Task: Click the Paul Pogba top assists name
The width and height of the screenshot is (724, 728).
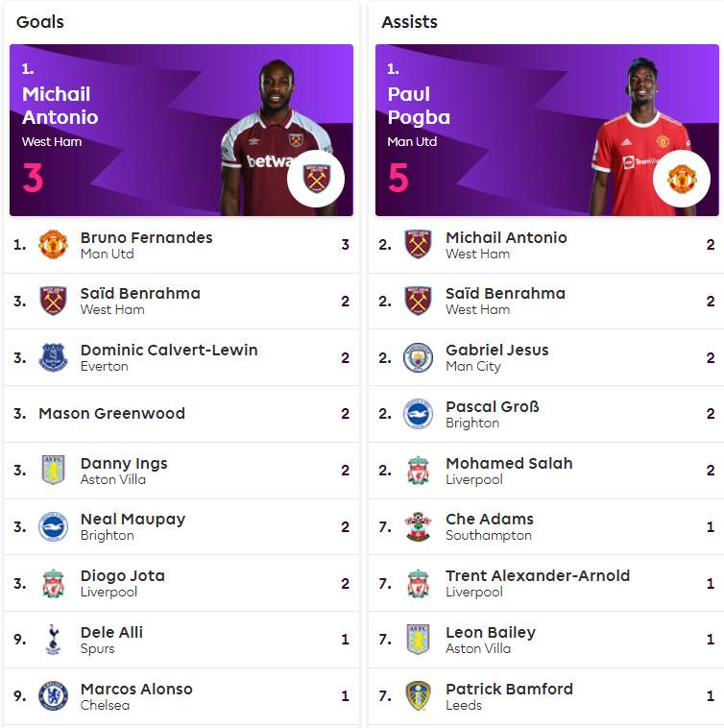Action: click(419, 106)
